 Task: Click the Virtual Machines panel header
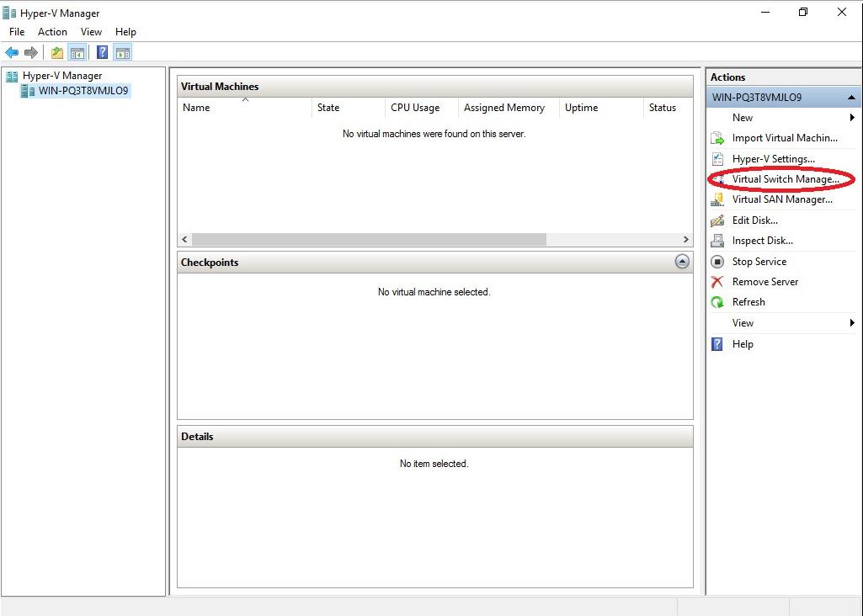point(434,87)
